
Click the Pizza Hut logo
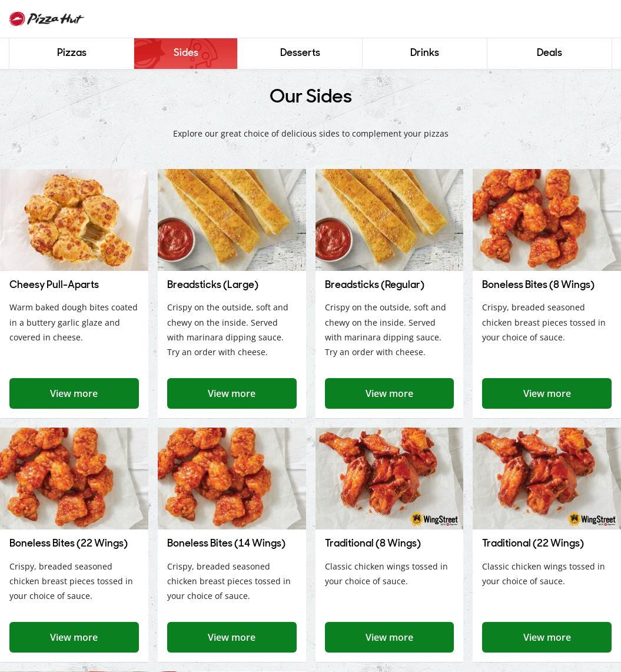click(x=47, y=19)
